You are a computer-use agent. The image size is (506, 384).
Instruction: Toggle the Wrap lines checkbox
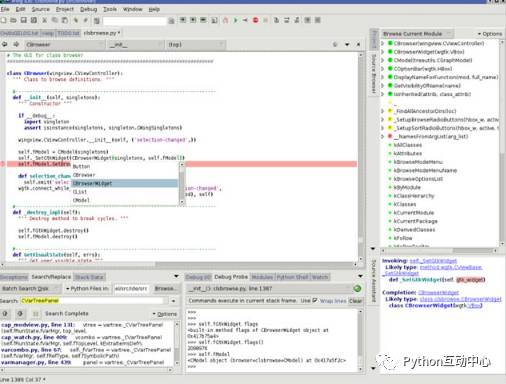pos(314,300)
